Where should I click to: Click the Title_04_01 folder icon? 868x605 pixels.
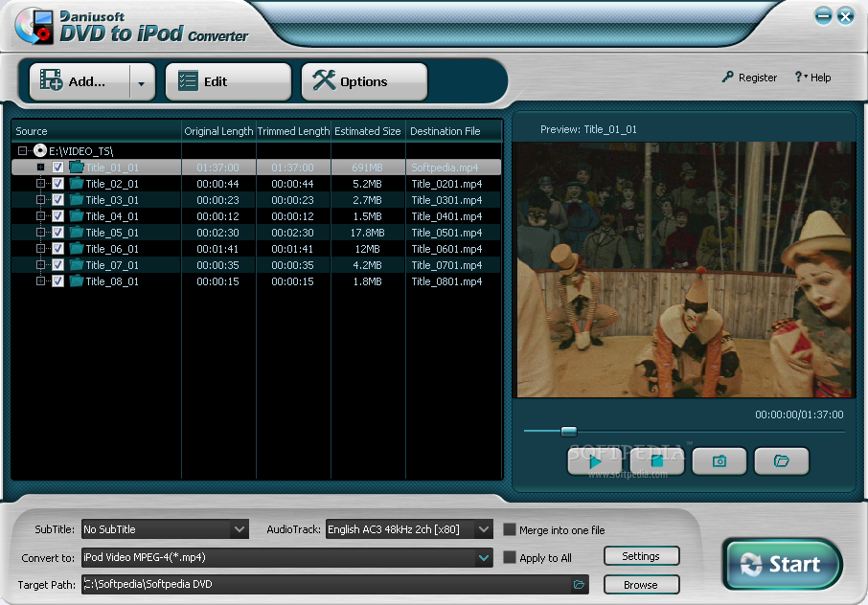pos(77,215)
